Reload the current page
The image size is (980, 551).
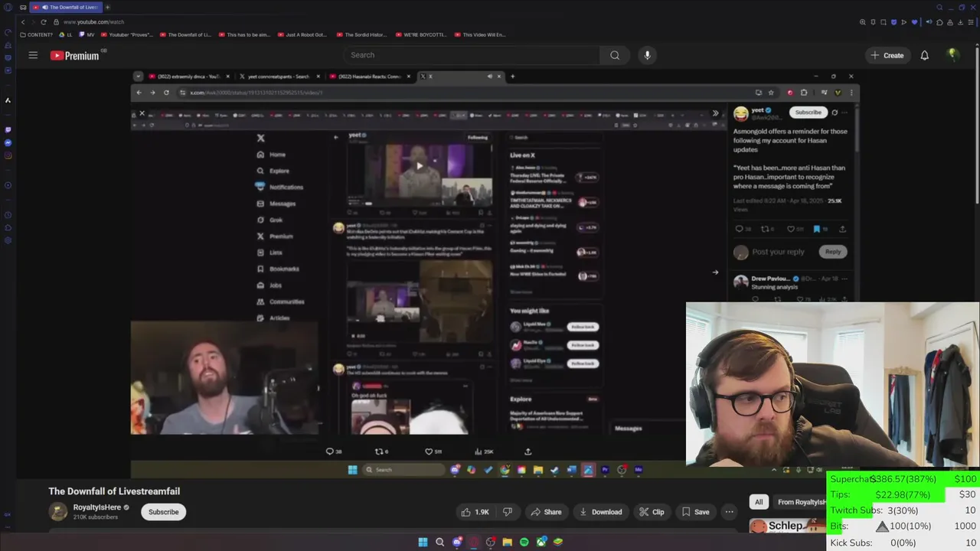[44, 22]
